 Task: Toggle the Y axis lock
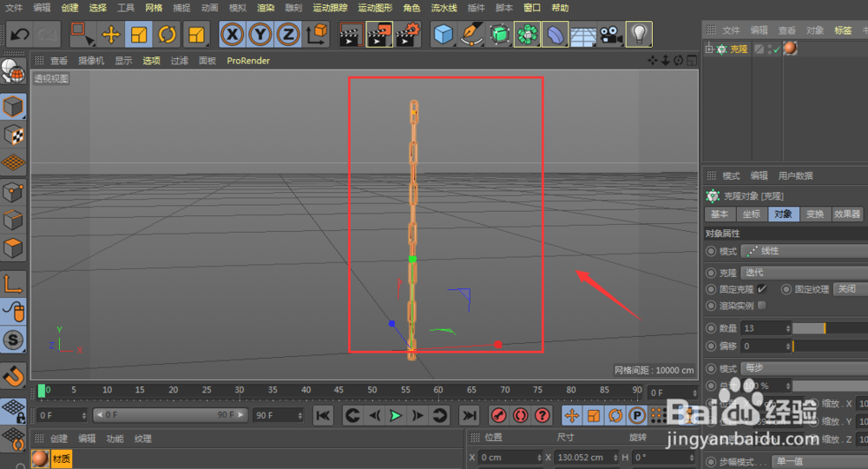260,35
